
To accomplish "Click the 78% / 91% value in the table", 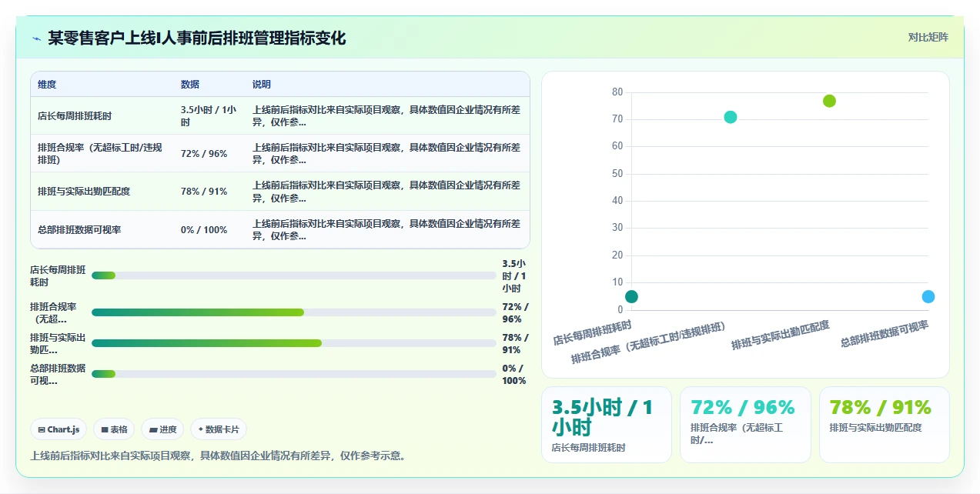I will (204, 192).
